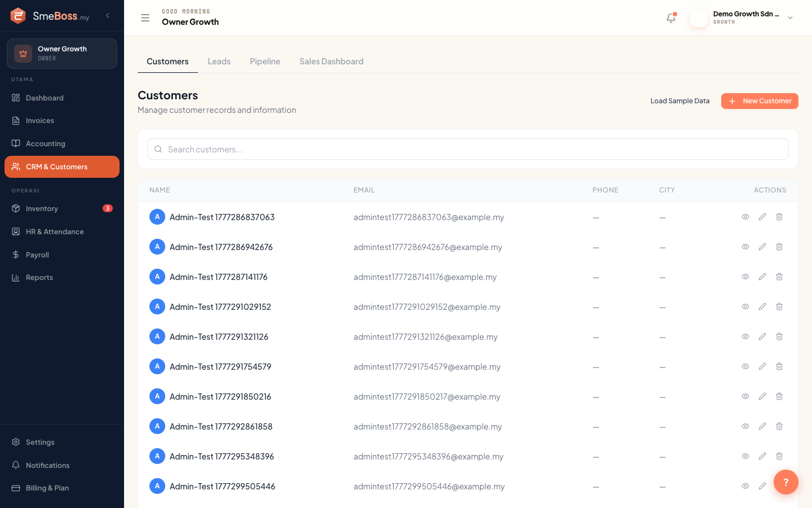View customer Admin-Test 1777291850216 eye icon

[x=745, y=396]
